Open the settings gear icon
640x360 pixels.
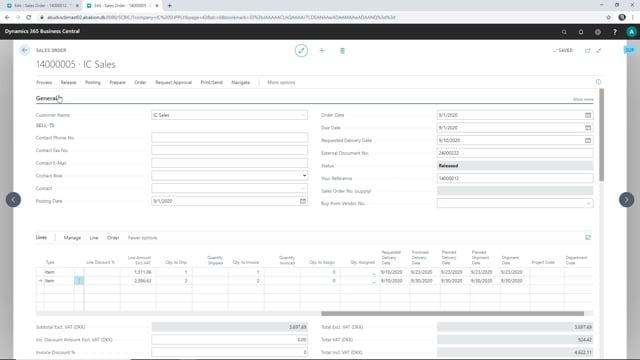tap(598, 32)
